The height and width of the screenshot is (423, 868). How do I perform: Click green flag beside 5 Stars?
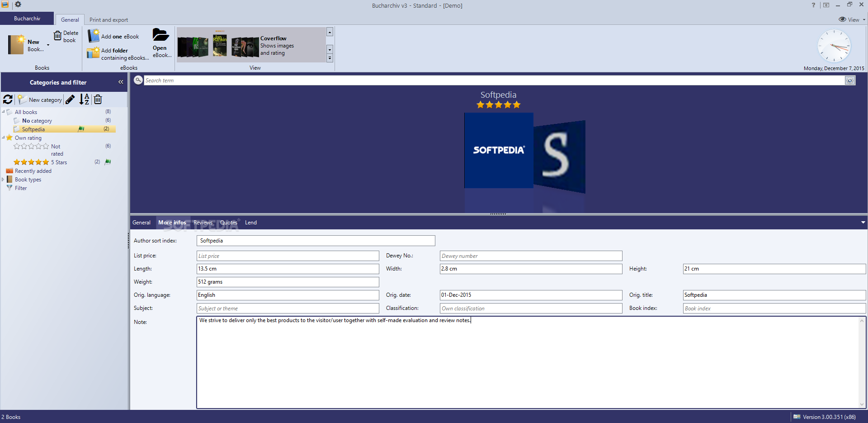(108, 162)
